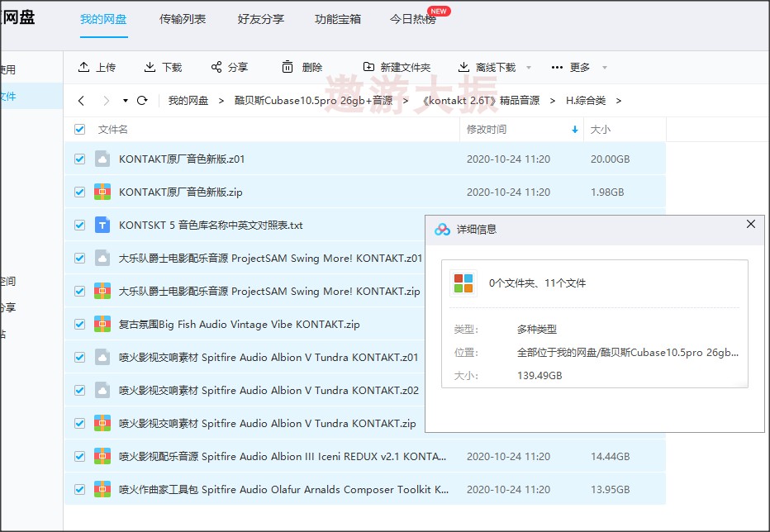The width and height of the screenshot is (770, 532).
Task: Click the 13.95GB size value
Action: 610,489
